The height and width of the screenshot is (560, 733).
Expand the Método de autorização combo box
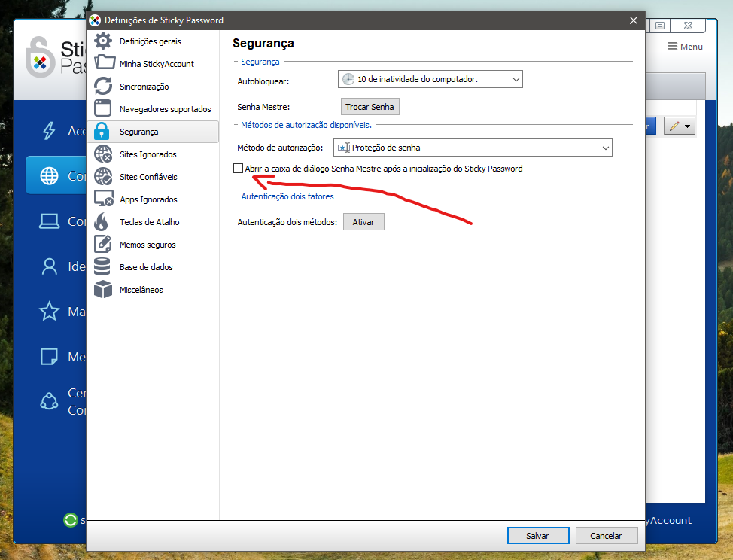pos(473,148)
